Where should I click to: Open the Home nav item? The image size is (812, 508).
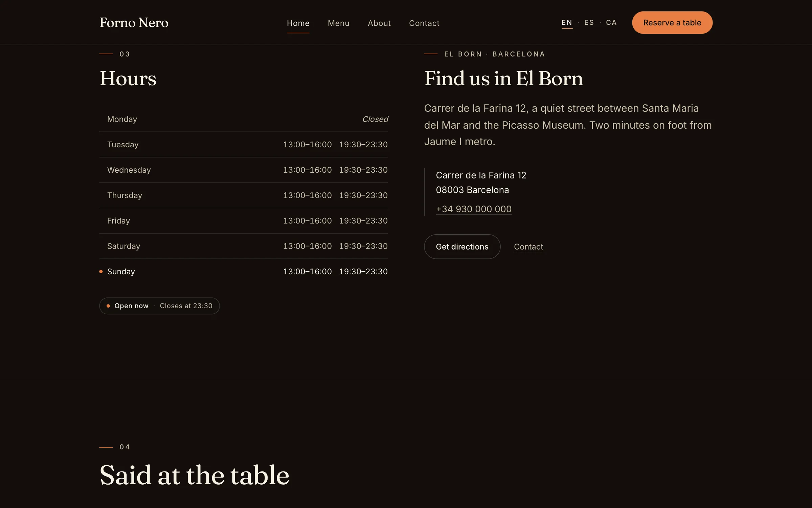point(298,23)
